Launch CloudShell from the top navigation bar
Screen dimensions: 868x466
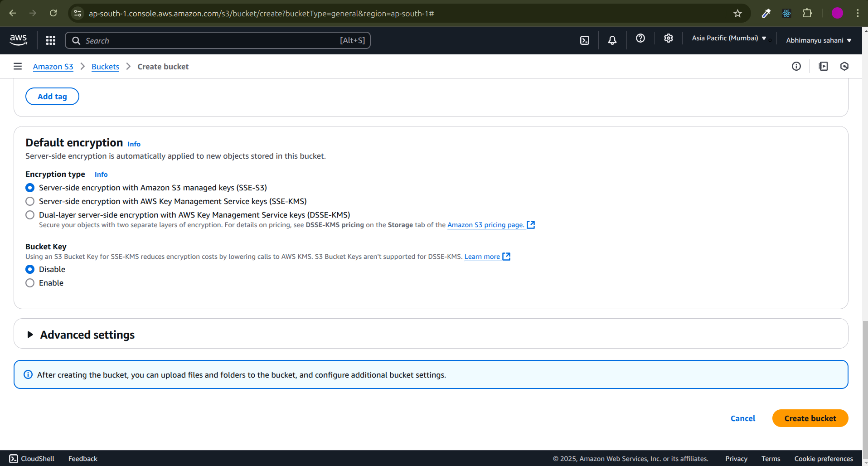(x=585, y=40)
